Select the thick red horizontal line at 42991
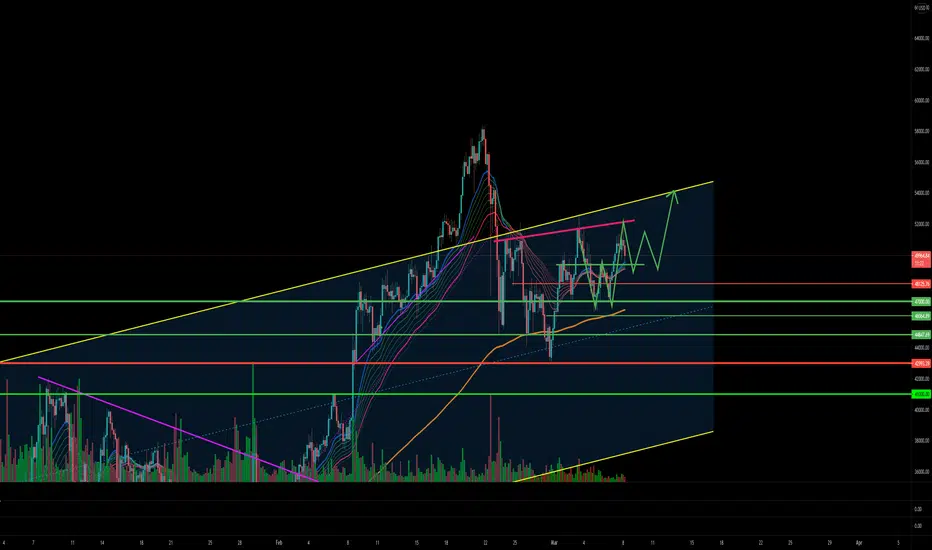The height and width of the screenshot is (550, 932). coord(455,363)
